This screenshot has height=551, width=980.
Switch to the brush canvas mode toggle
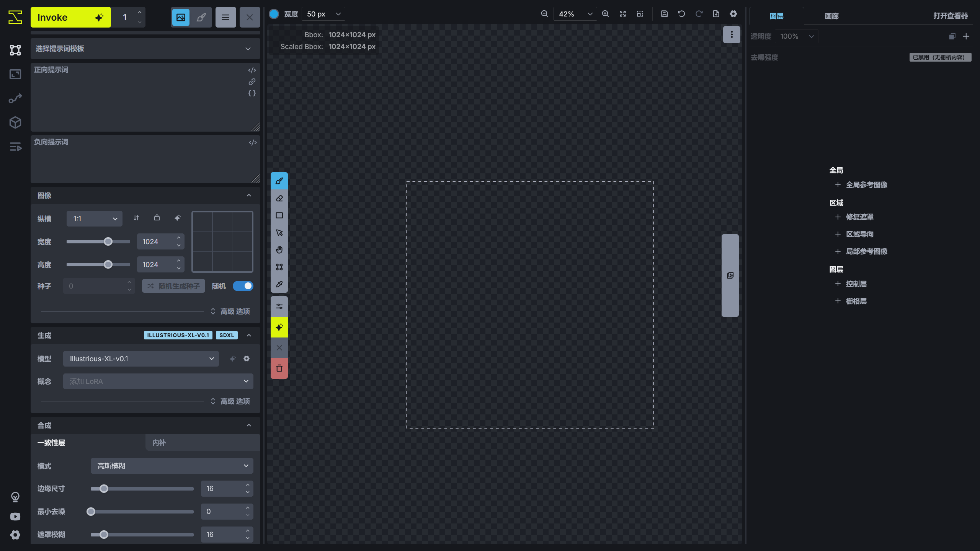pos(201,17)
